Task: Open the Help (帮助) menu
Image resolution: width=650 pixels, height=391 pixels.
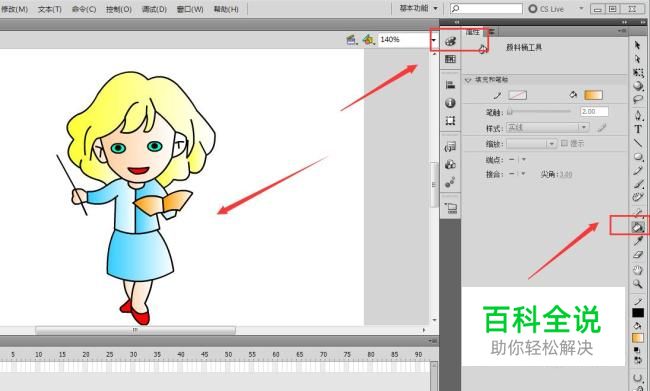Action: (x=226, y=9)
